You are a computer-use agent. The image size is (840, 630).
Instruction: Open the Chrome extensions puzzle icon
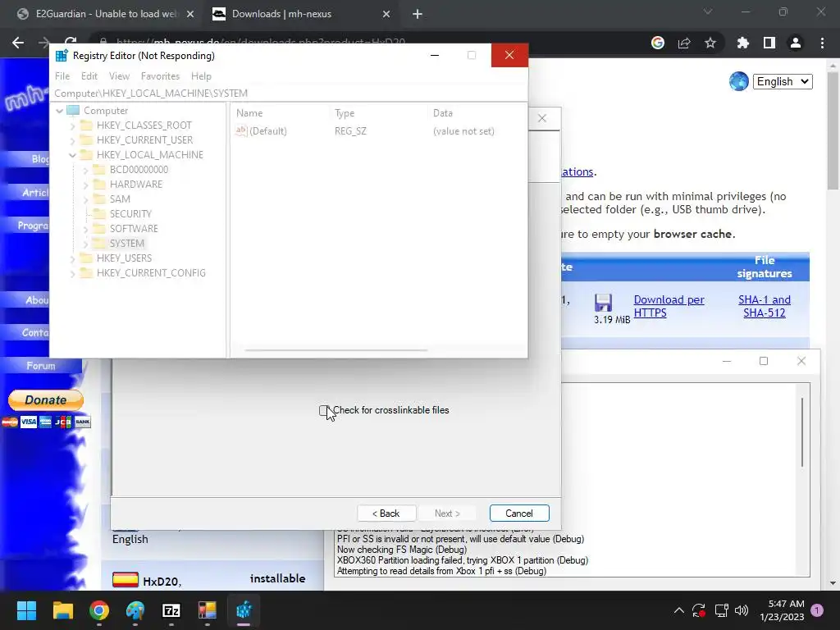point(743,43)
